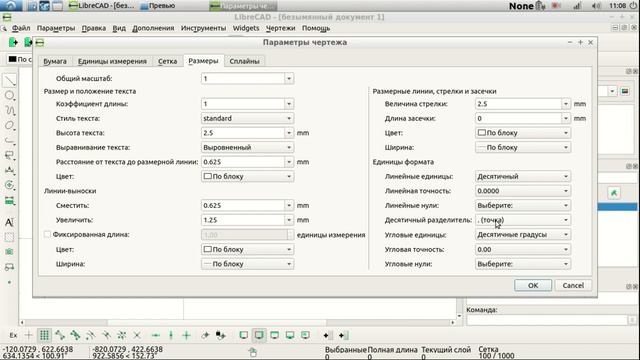Select the Line drawing tool
Viewport: 640px width, 360px height.
pyautogui.click(x=9, y=81)
